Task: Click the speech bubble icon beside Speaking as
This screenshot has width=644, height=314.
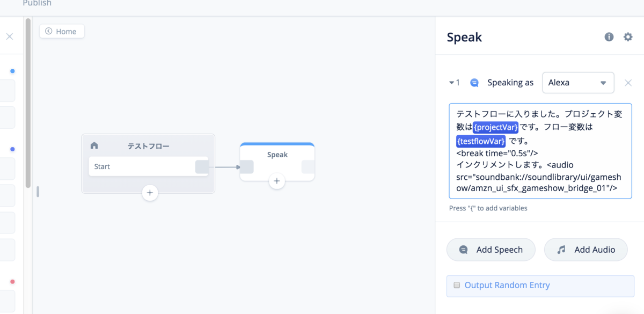Action: click(x=474, y=83)
